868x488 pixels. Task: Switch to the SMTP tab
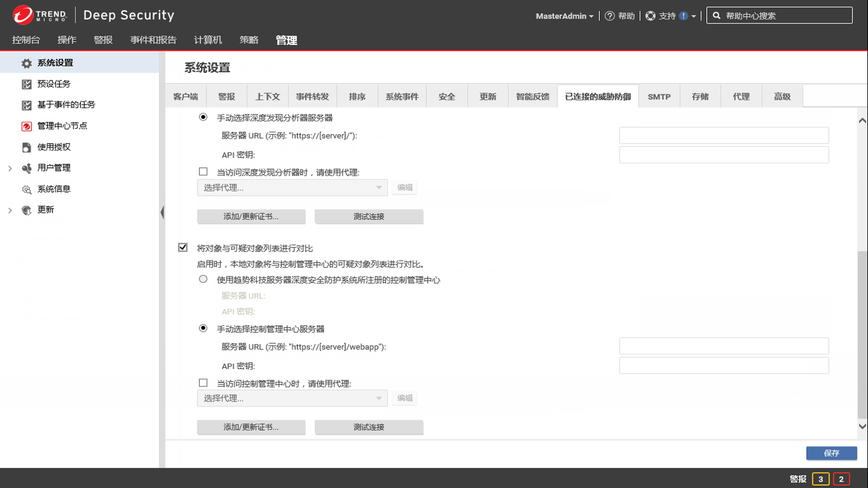click(659, 97)
